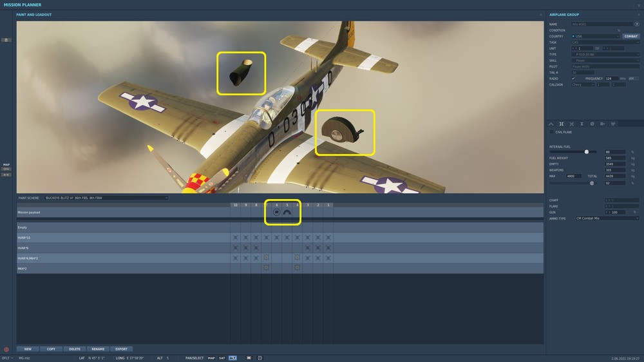The height and width of the screenshot is (362, 644).
Task: Select HVAR rocket icon on pylon 8 of HVAR*6 row
Action: (256, 248)
